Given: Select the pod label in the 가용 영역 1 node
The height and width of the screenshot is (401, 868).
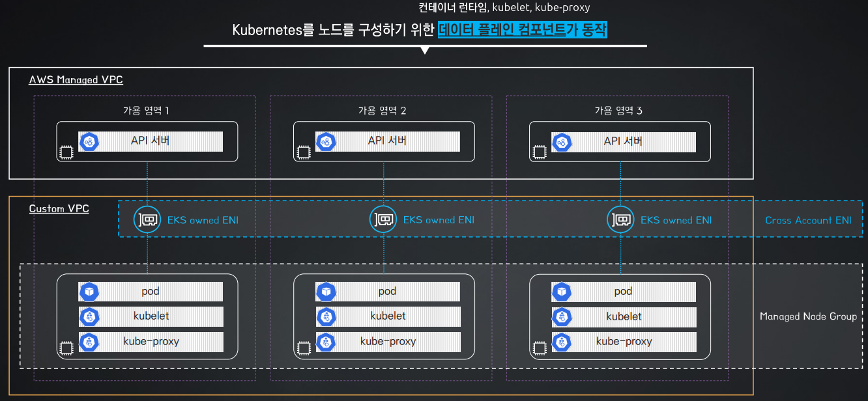Looking at the screenshot, I should (151, 291).
